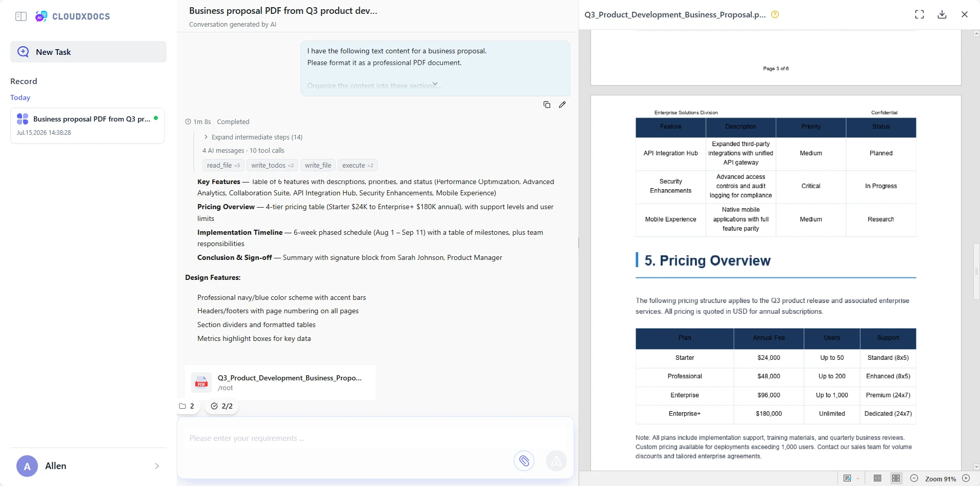Open the 2/2 todo progress indicator
980x486 pixels.
222,406
